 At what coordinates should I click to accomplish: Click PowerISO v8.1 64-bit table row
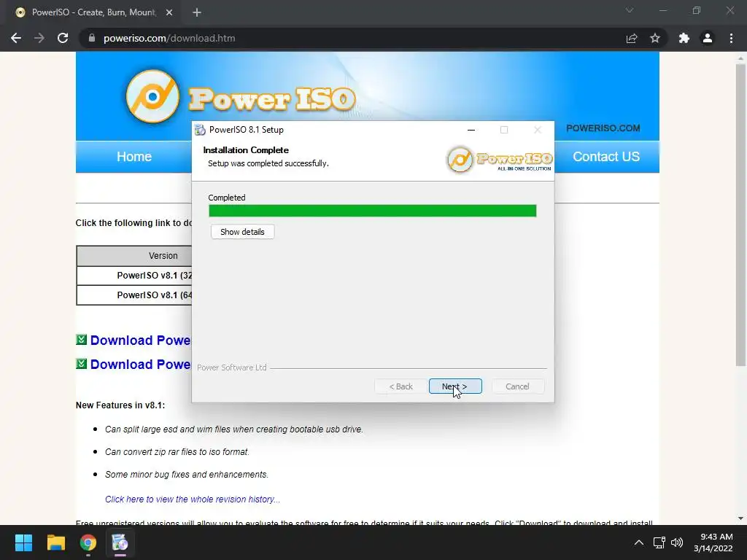coord(134,295)
